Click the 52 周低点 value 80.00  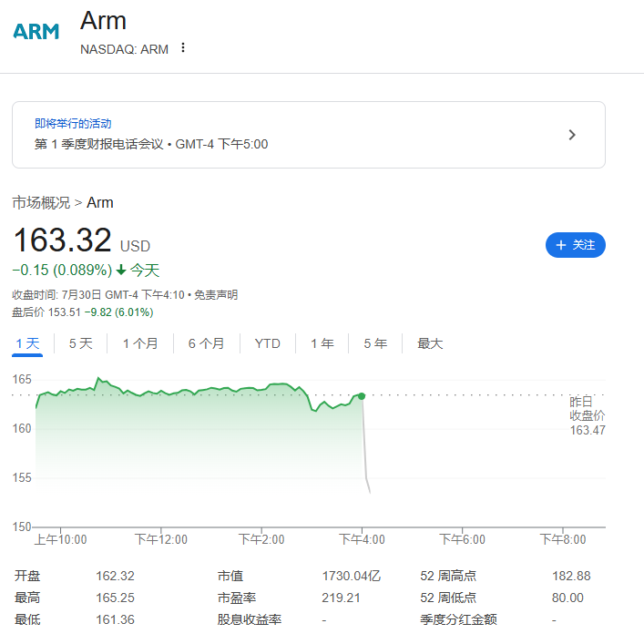pos(567,598)
